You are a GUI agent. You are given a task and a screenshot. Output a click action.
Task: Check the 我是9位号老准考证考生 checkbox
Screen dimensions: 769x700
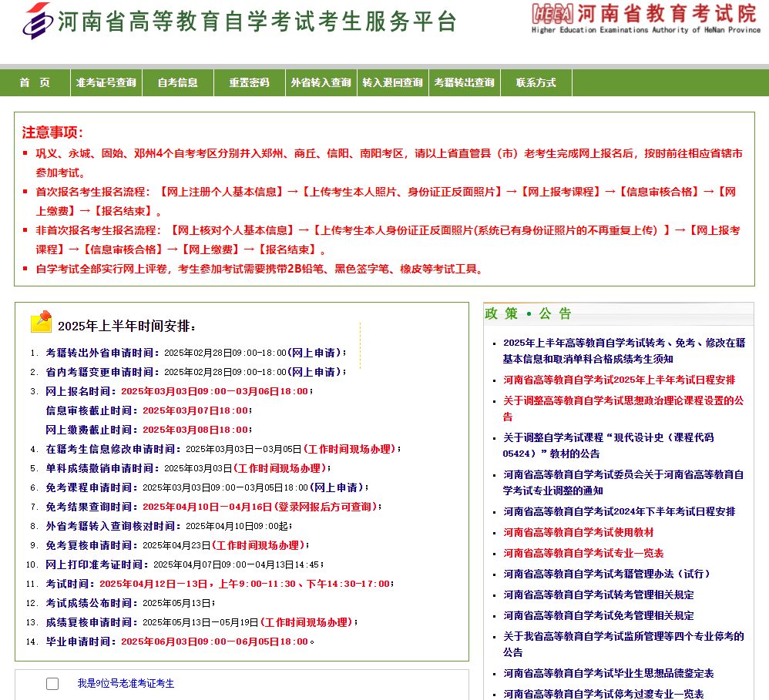point(52,683)
